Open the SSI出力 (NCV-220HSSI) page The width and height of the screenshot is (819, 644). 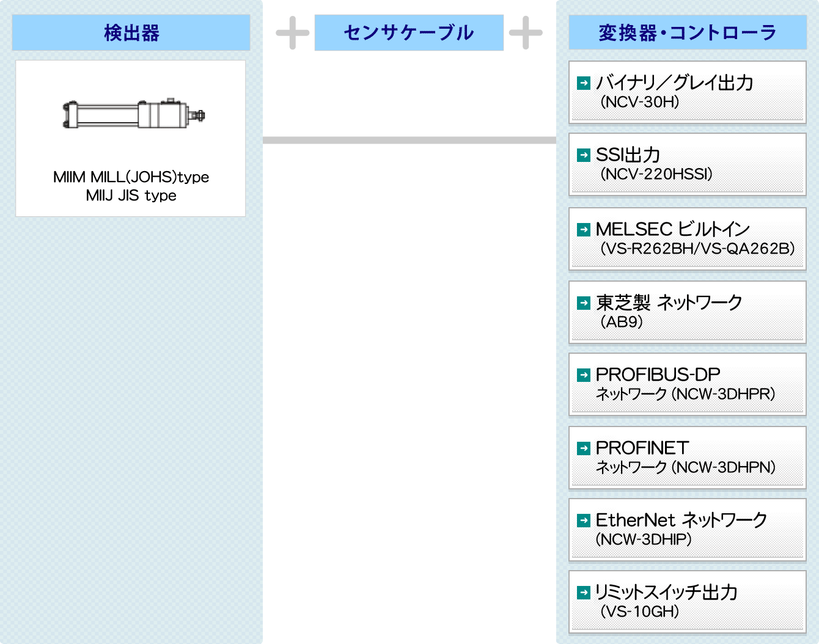click(x=688, y=164)
